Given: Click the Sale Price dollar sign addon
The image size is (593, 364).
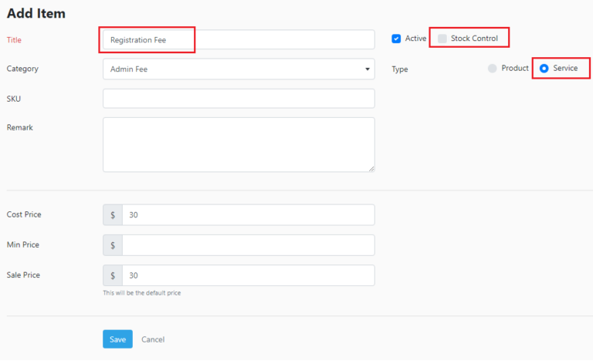Looking at the screenshot, I should click(113, 275).
